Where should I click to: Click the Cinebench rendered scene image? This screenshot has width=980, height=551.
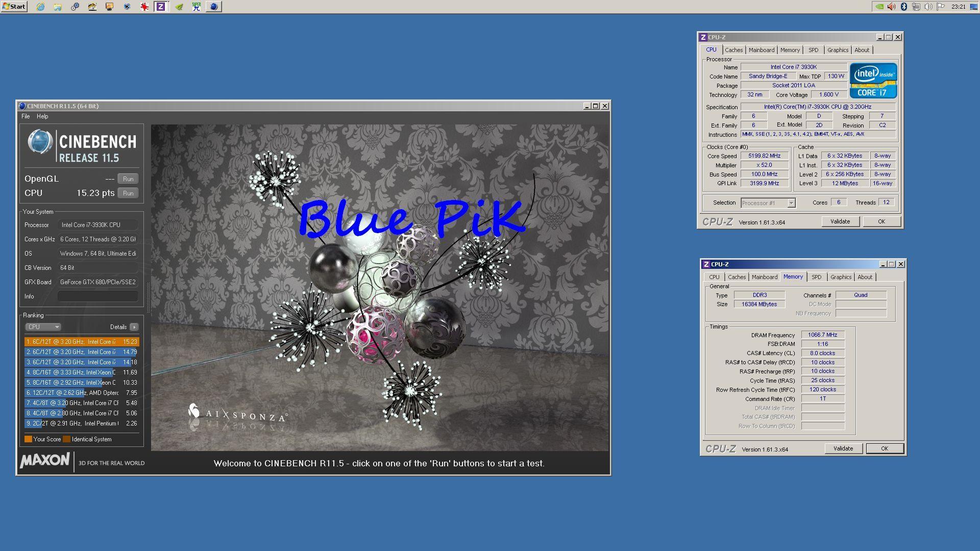[x=380, y=288]
